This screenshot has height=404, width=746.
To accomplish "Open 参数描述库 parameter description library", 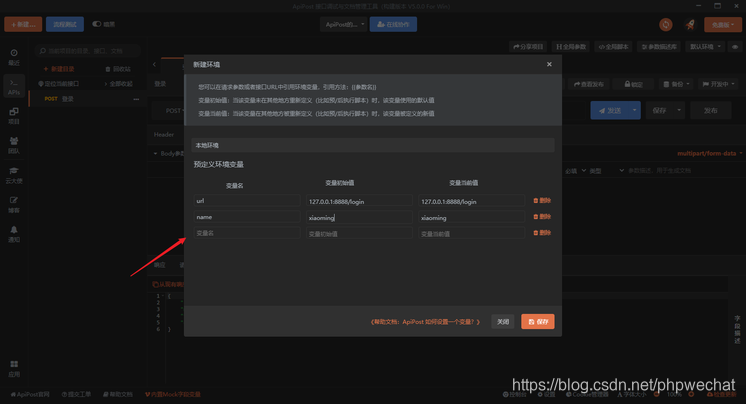I will click(x=659, y=47).
